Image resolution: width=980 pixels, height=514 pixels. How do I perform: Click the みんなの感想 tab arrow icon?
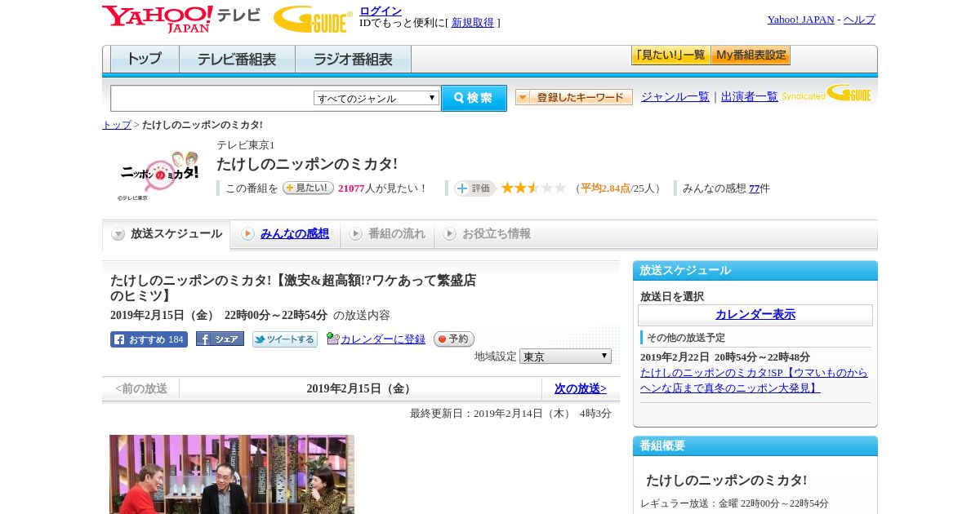pos(247,234)
